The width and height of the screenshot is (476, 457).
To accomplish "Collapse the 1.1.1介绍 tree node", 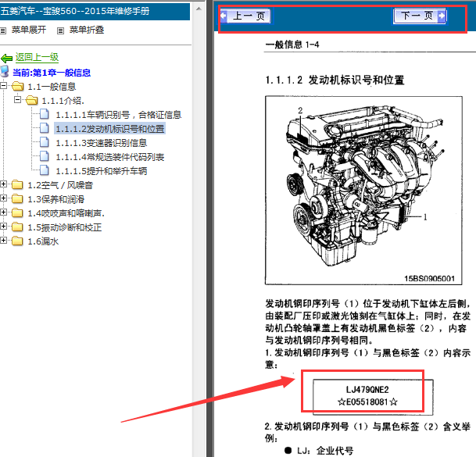I will (18, 100).
